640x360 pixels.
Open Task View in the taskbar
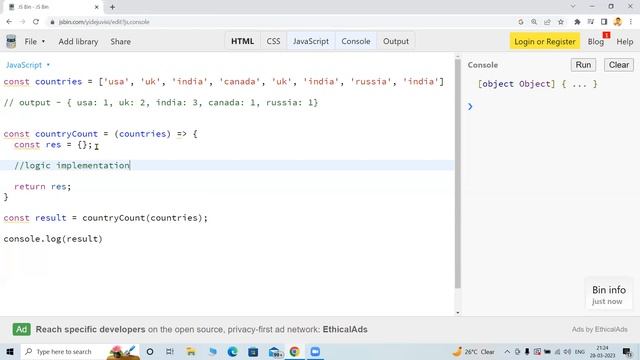(x=170, y=351)
